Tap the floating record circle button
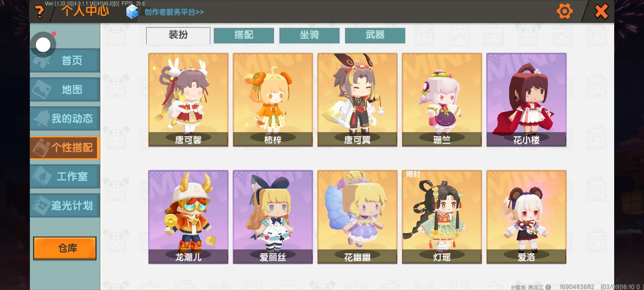Image resolution: width=644 pixels, height=290 pixels. [x=43, y=45]
